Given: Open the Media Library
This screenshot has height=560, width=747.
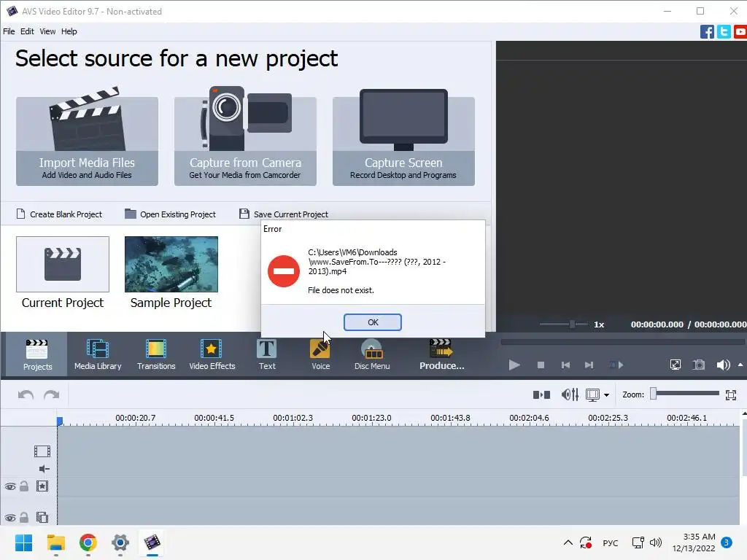Looking at the screenshot, I should [98, 355].
